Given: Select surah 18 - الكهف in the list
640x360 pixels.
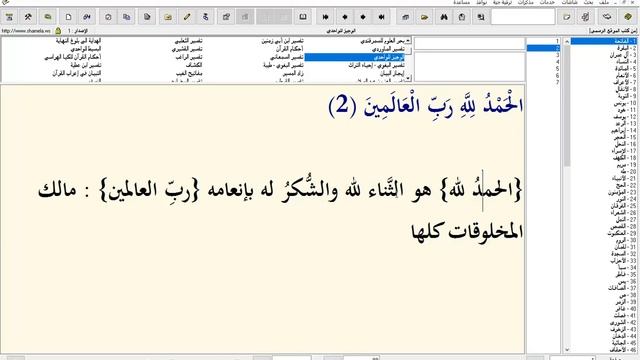Looking at the screenshot, I should [603, 158].
